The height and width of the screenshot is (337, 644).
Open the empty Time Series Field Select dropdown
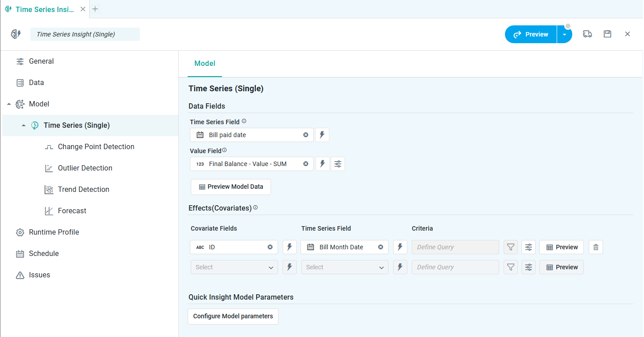click(x=345, y=267)
